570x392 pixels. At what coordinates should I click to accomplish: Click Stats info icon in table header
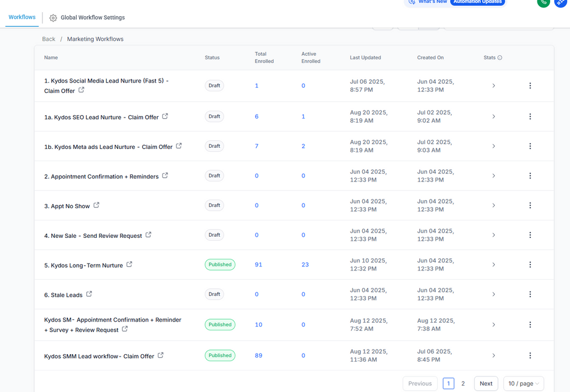pyautogui.click(x=500, y=58)
